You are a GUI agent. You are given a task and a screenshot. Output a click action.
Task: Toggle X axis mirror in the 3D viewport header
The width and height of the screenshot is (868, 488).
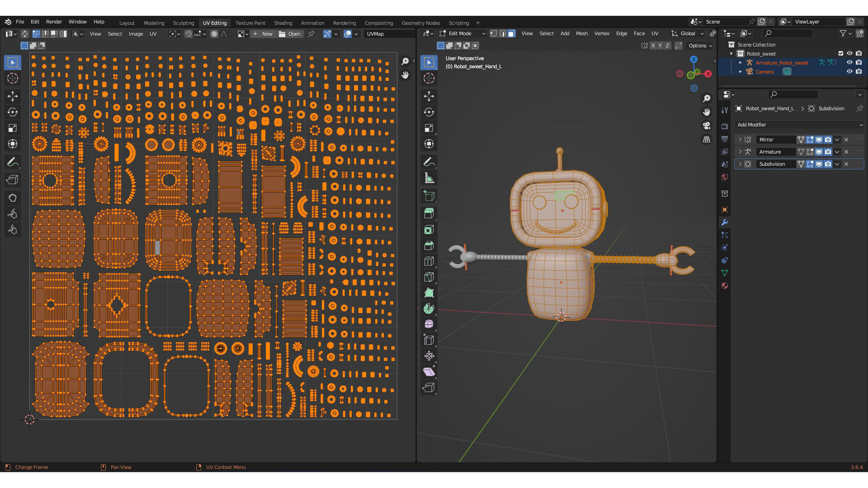653,46
